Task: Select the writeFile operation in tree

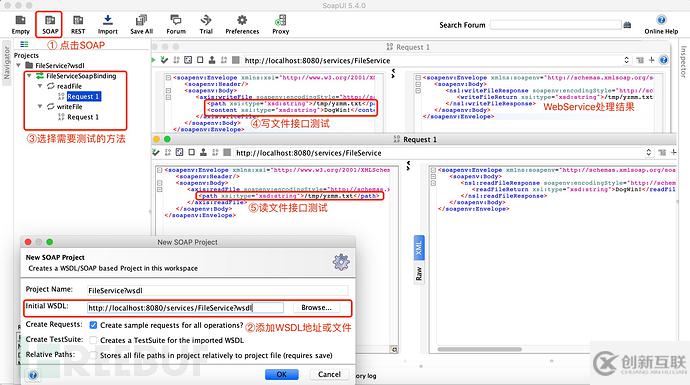Action: coord(69,106)
